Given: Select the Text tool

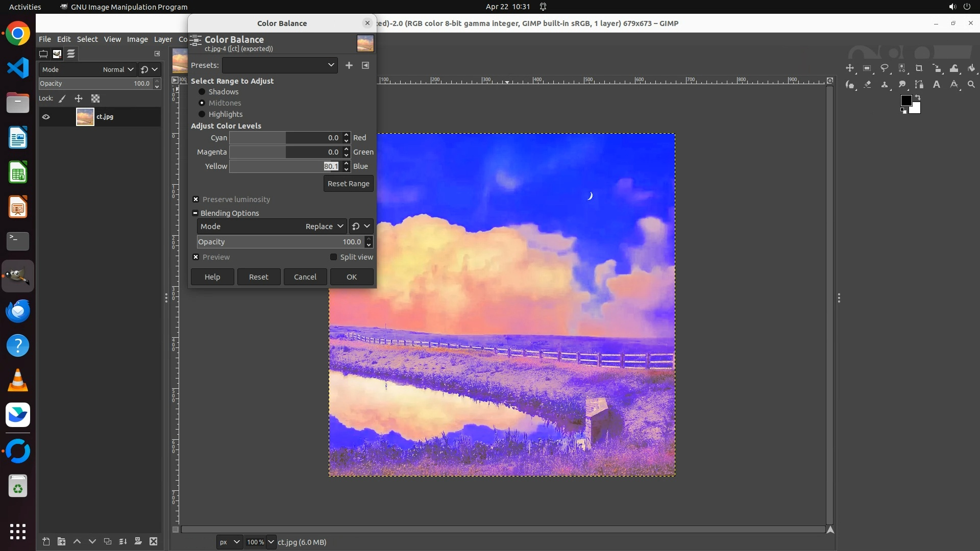Looking at the screenshot, I should coord(937,84).
